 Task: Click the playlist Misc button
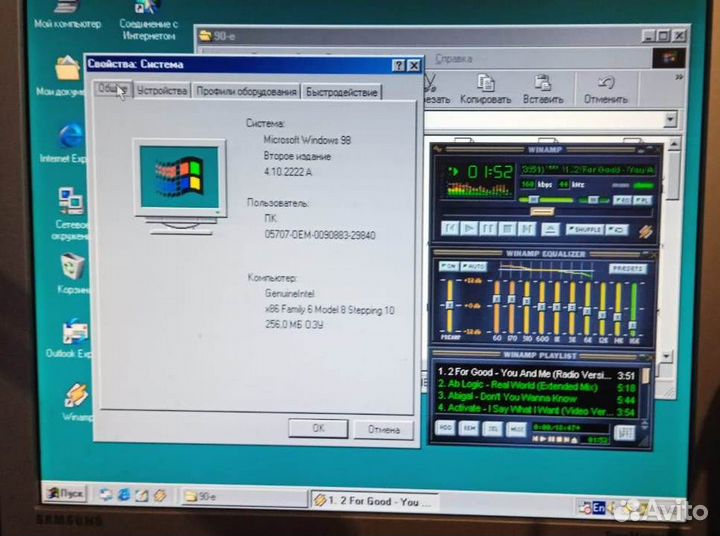click(516, 429)
